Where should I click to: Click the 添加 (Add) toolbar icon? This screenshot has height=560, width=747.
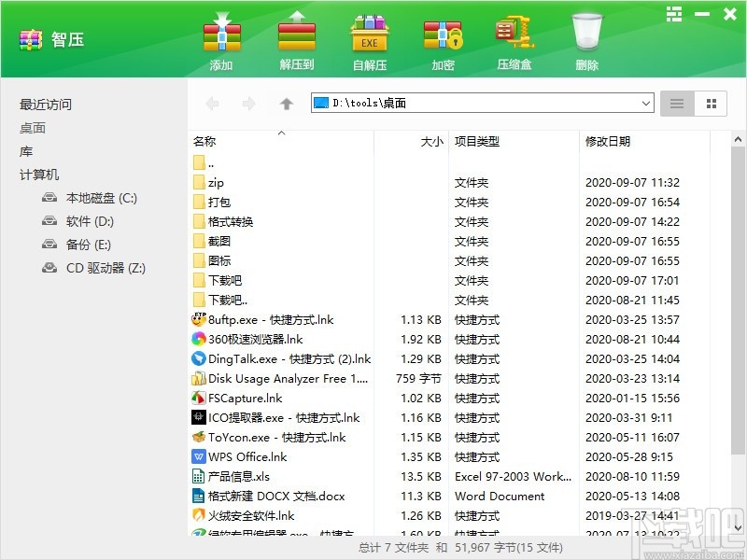(x=220, y=39)
